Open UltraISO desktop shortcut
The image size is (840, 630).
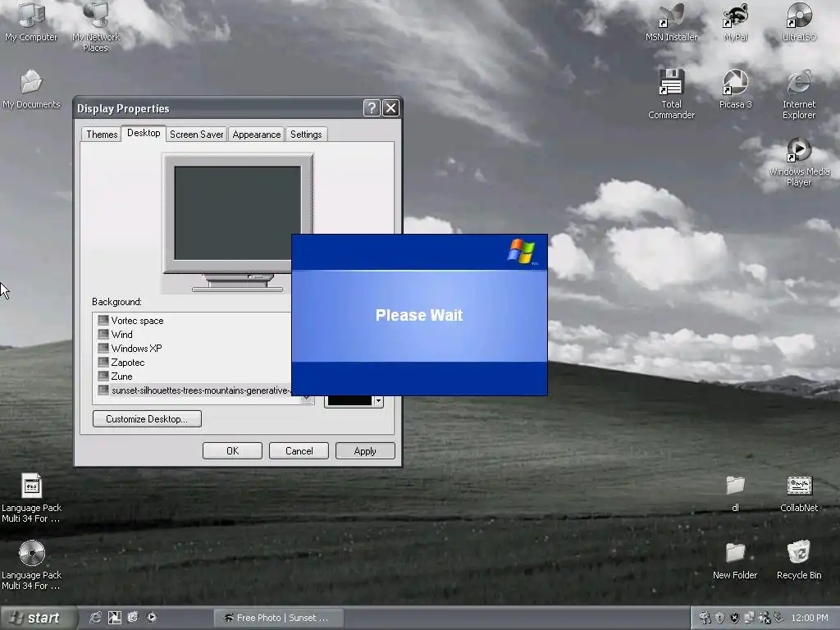click(799, 21)
